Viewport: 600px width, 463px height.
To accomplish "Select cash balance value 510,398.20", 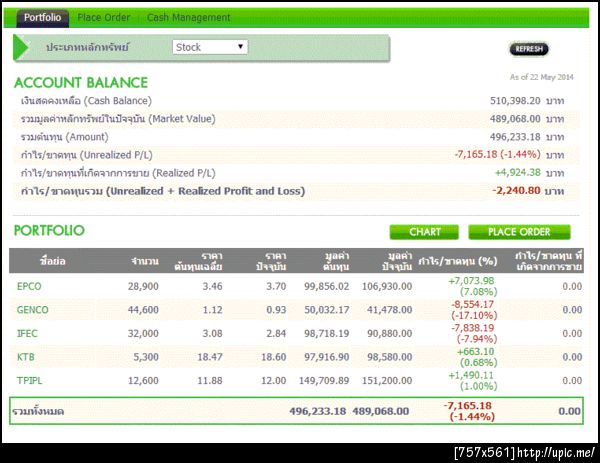I will [515, 101].
